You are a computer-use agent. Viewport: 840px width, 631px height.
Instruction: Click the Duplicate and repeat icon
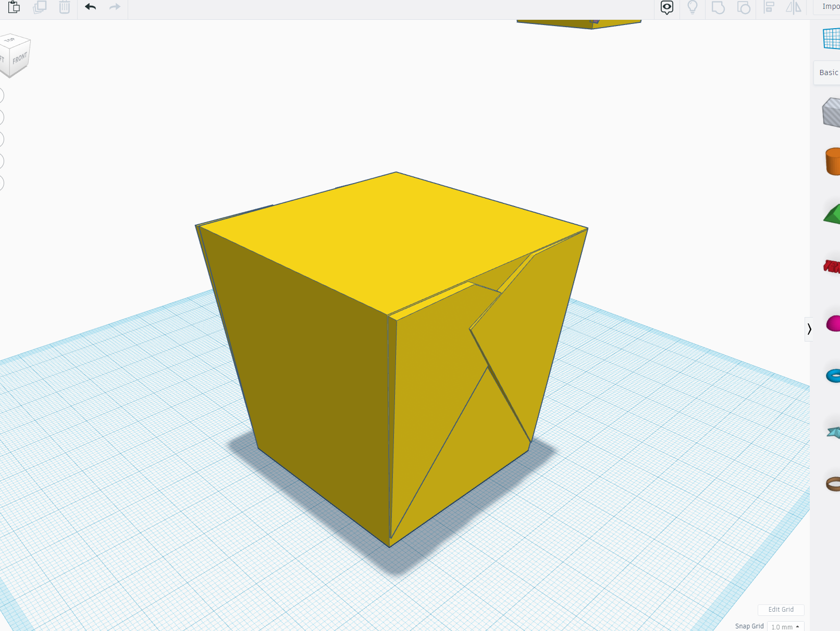[40, 7]
